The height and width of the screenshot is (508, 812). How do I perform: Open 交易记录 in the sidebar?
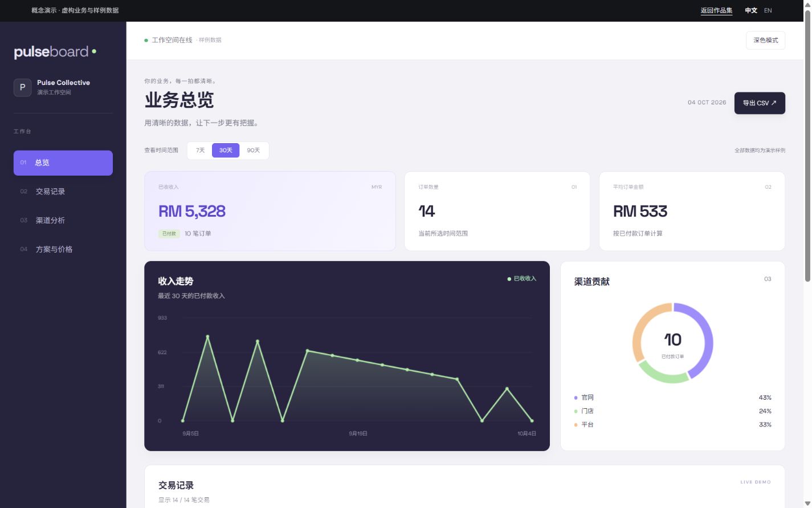pyautogui.click(x=63, y=192)
